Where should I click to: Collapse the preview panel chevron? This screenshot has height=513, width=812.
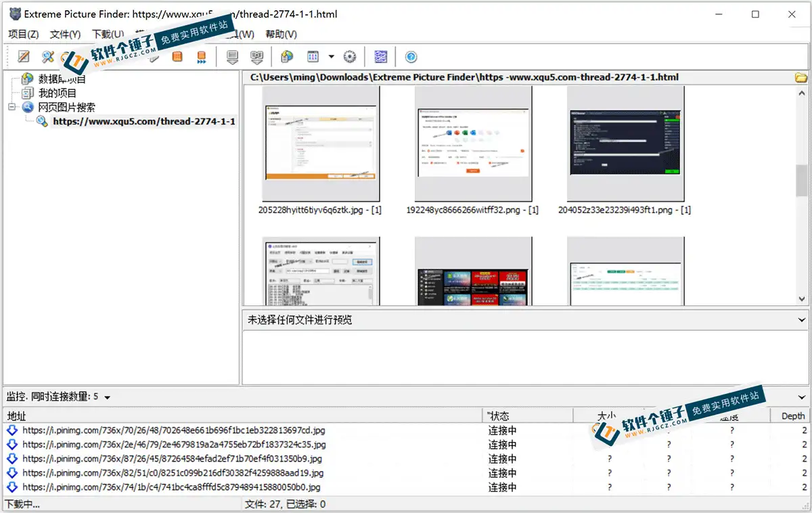point(802,320)
